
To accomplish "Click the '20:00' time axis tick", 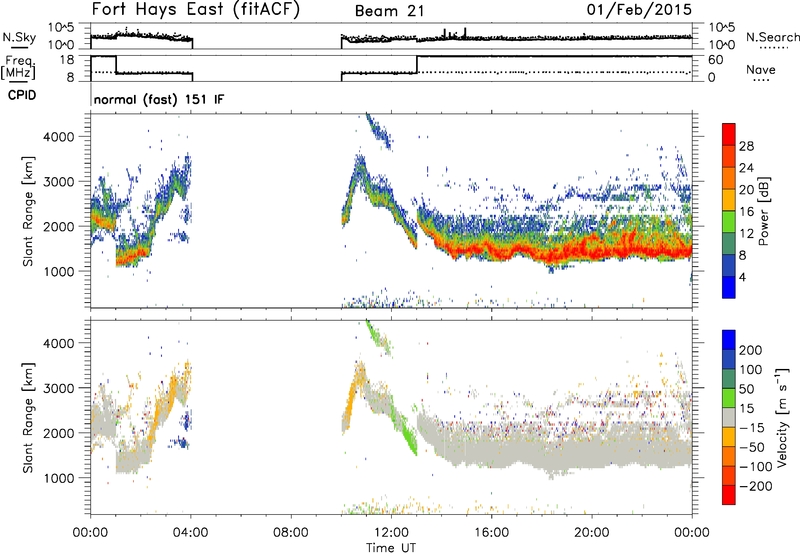I will tap(592, 532).
